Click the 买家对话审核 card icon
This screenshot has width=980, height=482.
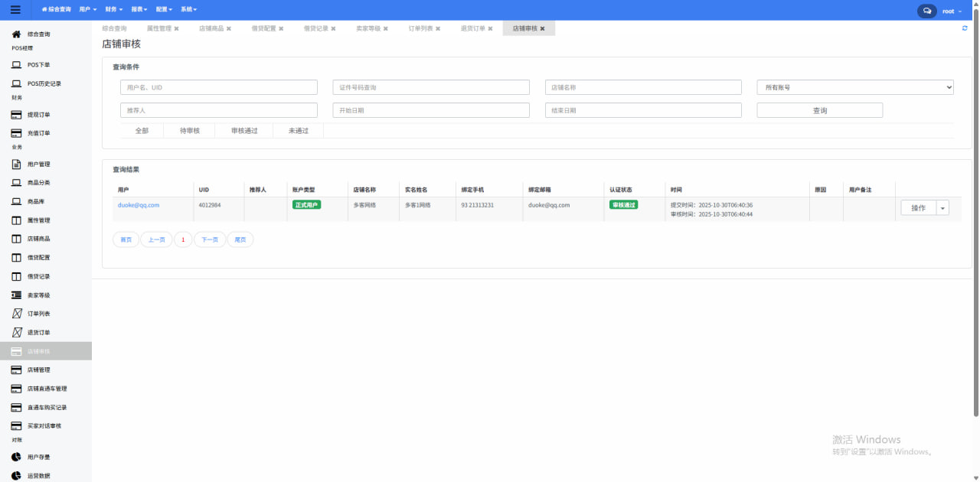[16, 425]
